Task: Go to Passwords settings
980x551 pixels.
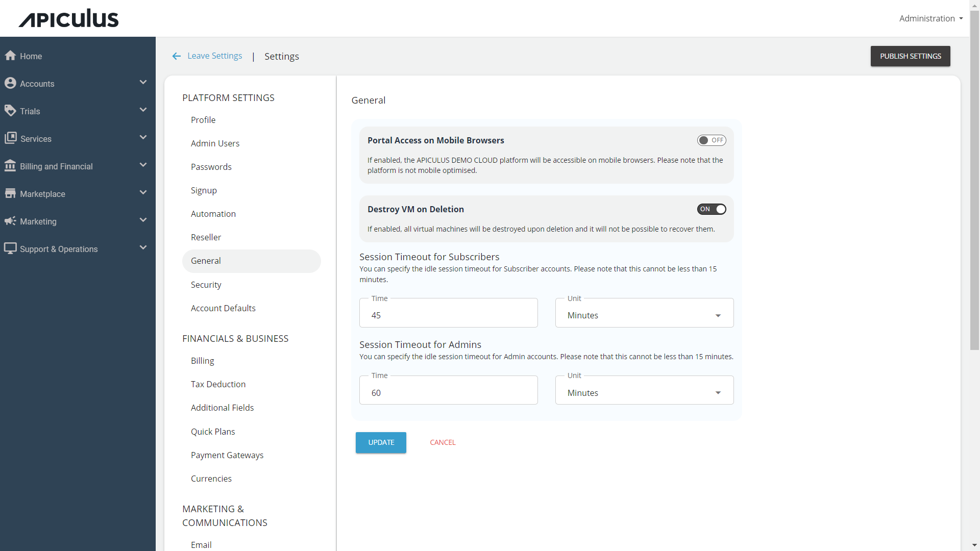Action: pos(211,167)
